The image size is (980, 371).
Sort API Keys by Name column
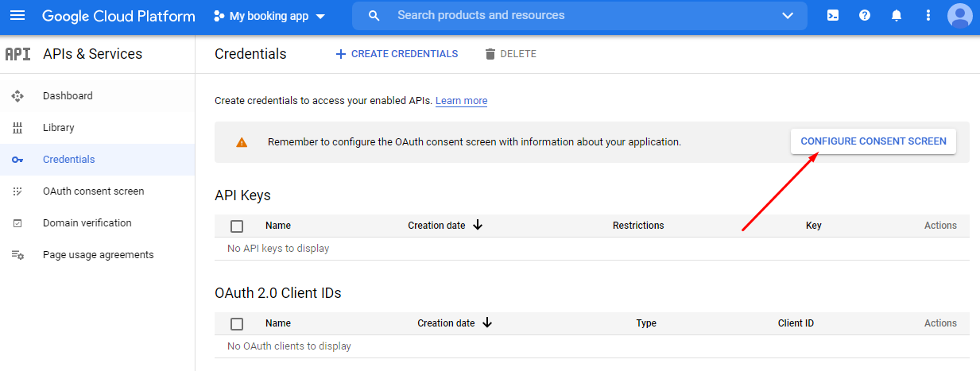coord(278,226)
